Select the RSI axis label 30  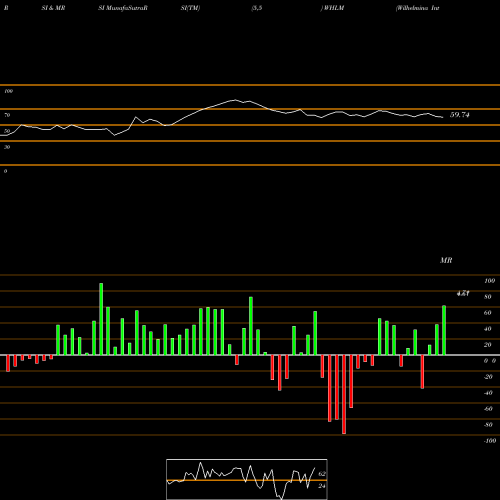pos(7,147)
